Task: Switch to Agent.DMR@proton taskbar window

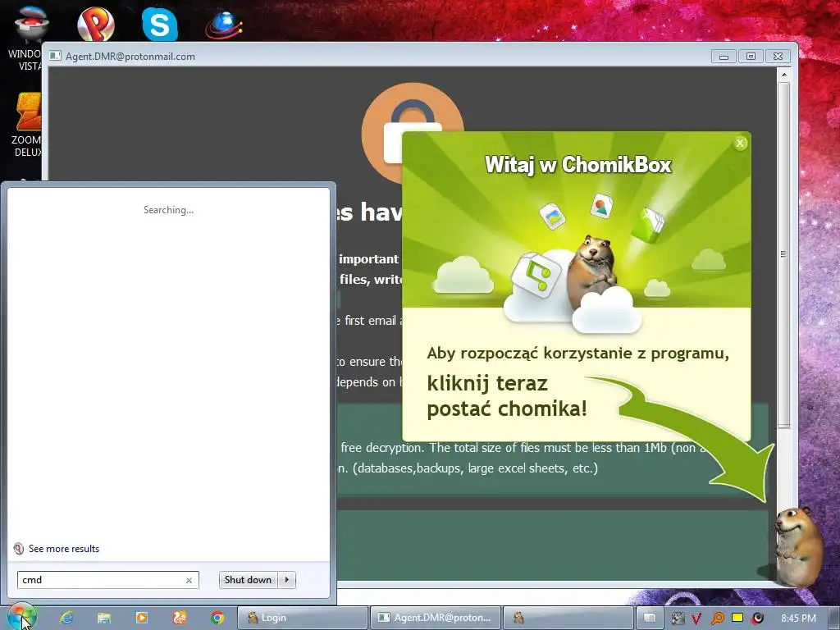Action: click(x=435, y=618)
